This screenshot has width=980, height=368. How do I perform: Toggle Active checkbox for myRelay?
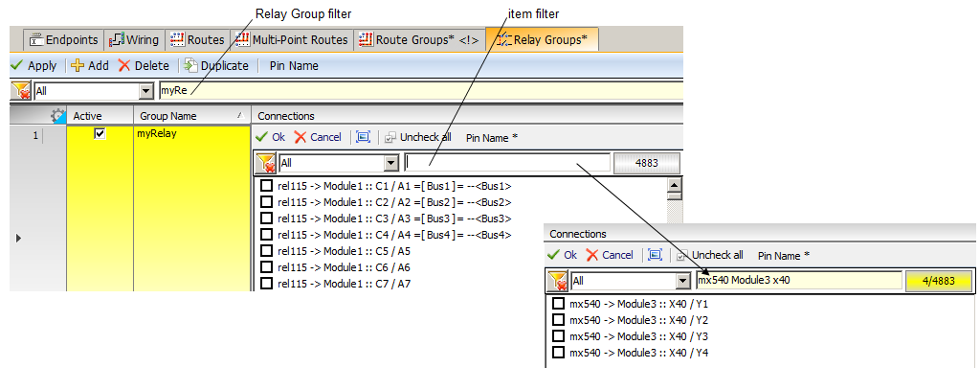[99, 133]
